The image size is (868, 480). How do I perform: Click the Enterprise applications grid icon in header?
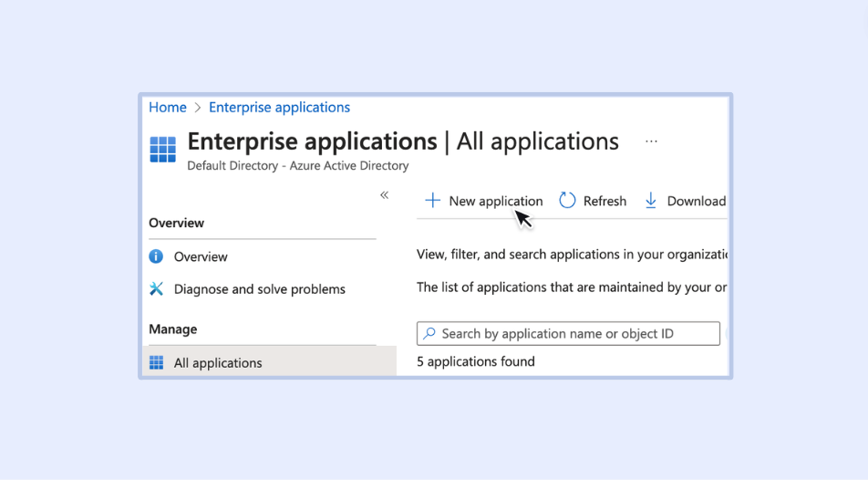(x=162, y=150)
